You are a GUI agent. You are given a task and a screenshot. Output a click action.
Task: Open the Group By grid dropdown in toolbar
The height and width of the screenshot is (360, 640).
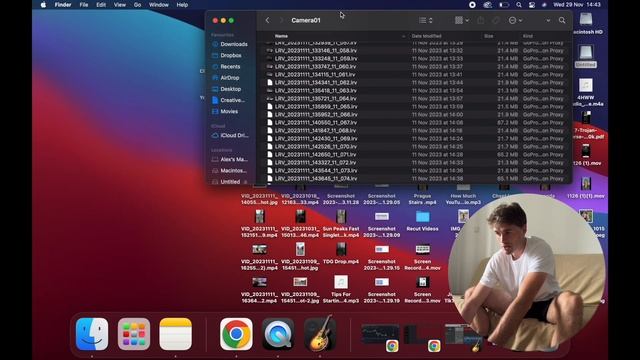pyautogui.click(x=462, y=20)
